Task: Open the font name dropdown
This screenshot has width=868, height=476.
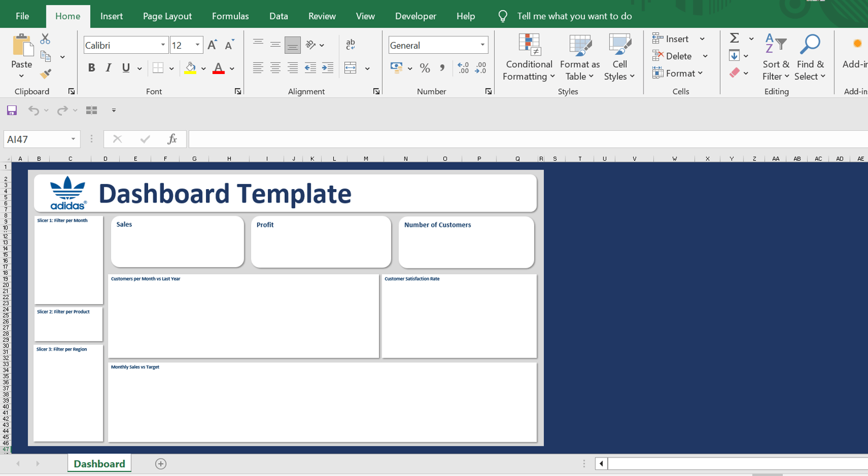Action: [163, 45]
